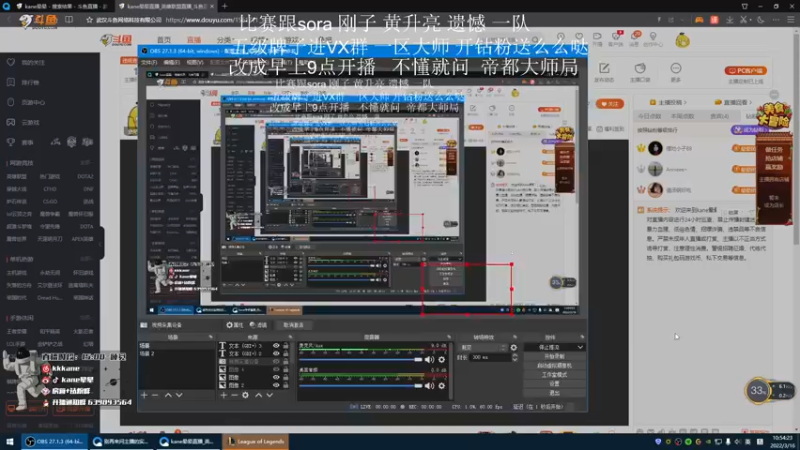Viewport: 800px width, 450px height.
Task: Open the yellow avatar icon in Douyu header
Action: pos(683,40)
